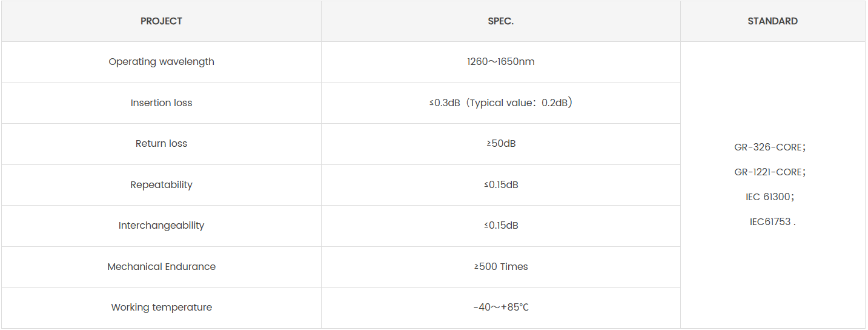Click the GR-326-CORE standard text
Screen dimensions: 868x330
point(769,147)
